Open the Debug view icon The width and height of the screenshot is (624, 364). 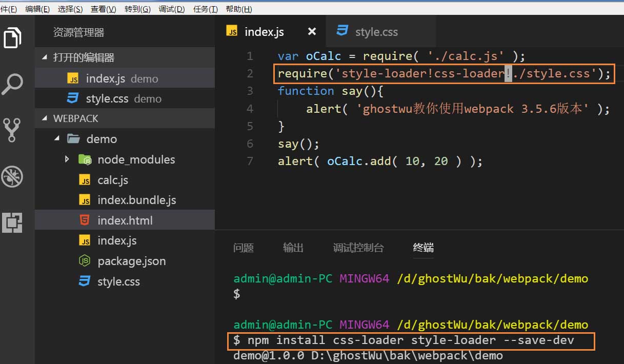12,176
